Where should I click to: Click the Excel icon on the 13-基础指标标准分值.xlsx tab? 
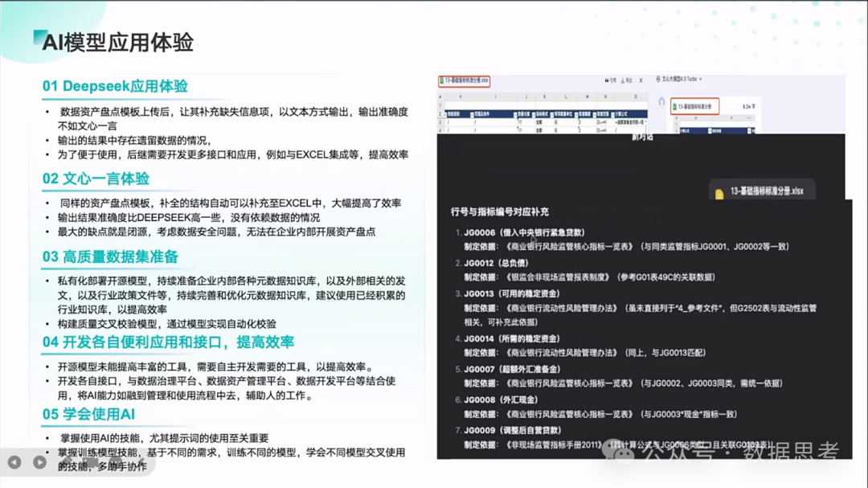pos(442,80)
